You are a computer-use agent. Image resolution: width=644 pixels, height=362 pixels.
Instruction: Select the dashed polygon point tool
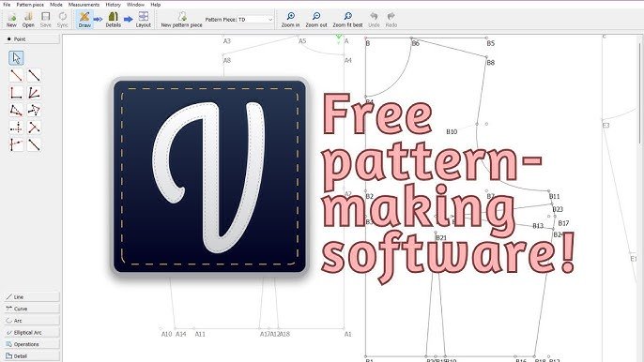point(34,110)
